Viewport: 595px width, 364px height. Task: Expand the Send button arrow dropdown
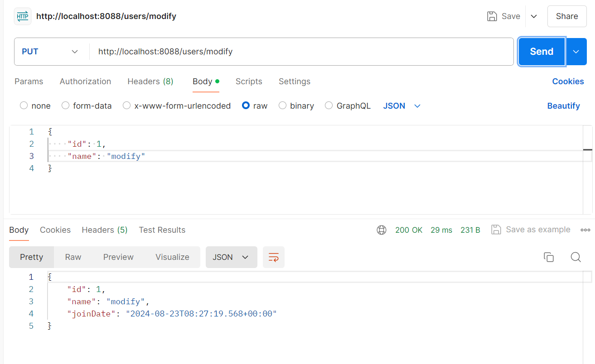[x=576, y=52]
